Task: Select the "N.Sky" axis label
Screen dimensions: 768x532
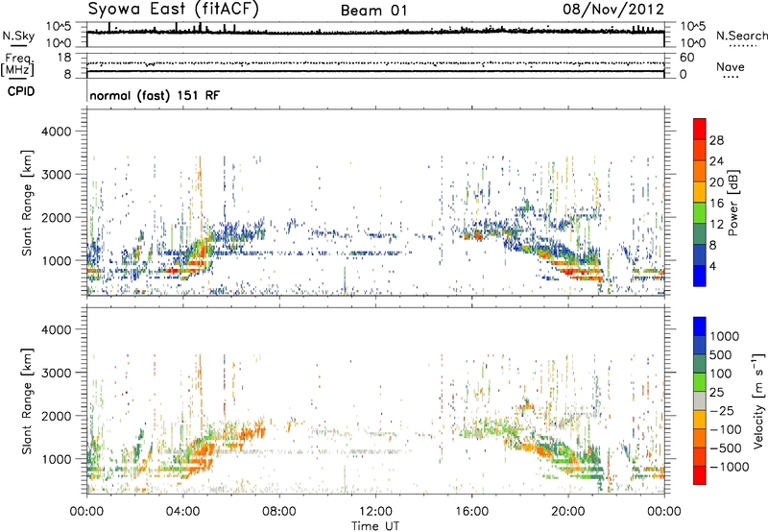Action: (x=18, y=36)
